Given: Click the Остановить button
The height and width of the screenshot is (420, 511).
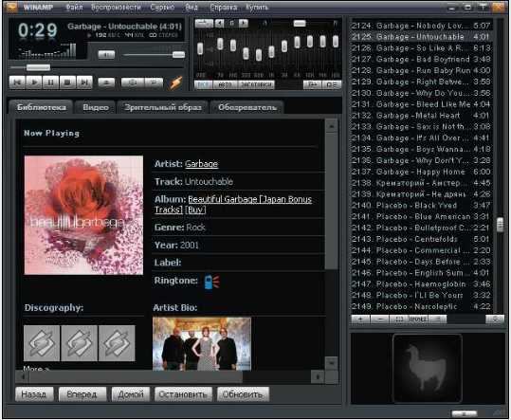Looking at the screenshot, I should coord(183,394).
